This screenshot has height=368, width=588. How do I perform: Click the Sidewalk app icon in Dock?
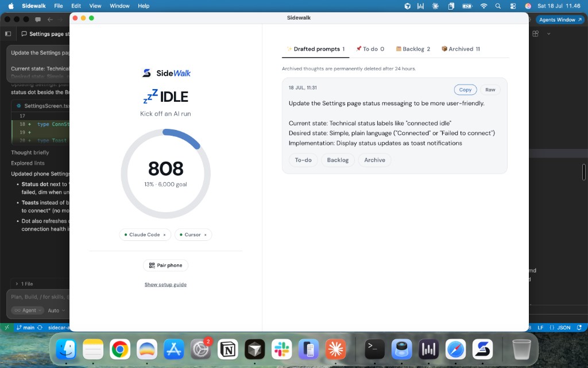(482, 349)
